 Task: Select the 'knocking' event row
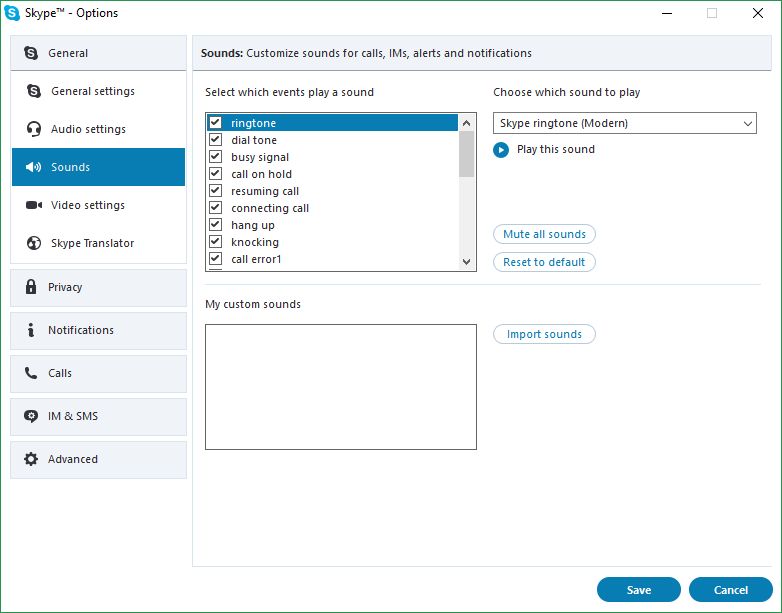coord(333,242)
